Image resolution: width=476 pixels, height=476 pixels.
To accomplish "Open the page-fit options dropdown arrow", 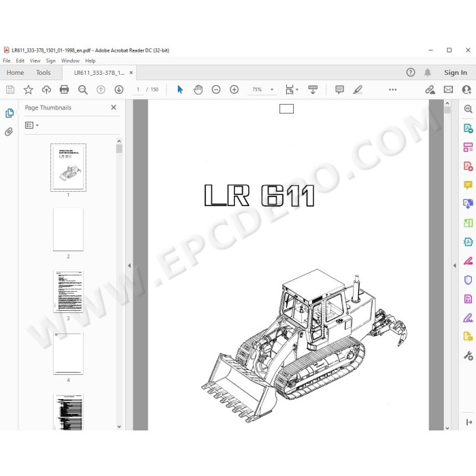I will 297,89.
